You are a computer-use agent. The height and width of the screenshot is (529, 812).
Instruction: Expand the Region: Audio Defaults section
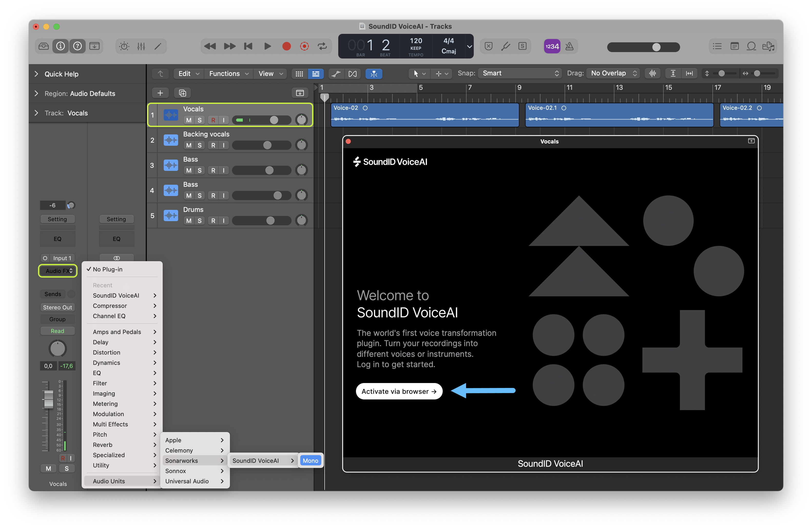(x=36, y=93)
